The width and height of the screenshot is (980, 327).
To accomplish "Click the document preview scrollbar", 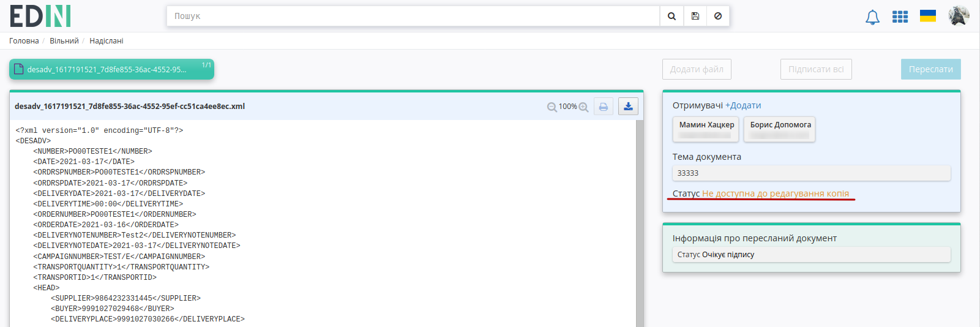I will [640, 224].
